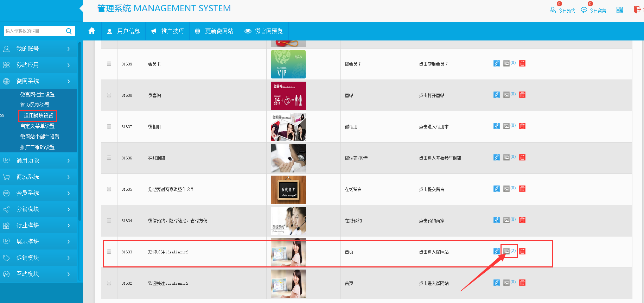Click delete trash icon for row 31635
This screenshot has height=303, width=644.
click(522, 189)
